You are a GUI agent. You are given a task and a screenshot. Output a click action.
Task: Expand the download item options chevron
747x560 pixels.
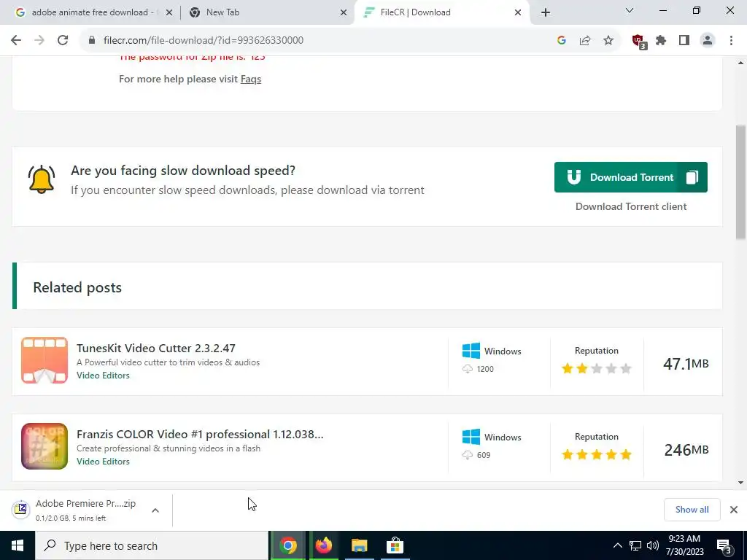tap(155, 510)
